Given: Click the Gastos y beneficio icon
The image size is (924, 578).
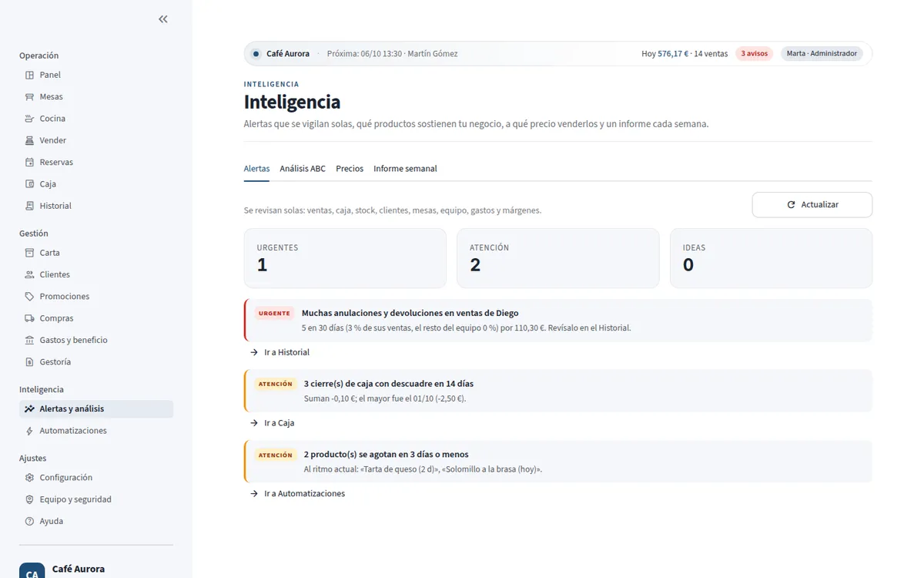Looking at the screenshot, I should point(29,340).
